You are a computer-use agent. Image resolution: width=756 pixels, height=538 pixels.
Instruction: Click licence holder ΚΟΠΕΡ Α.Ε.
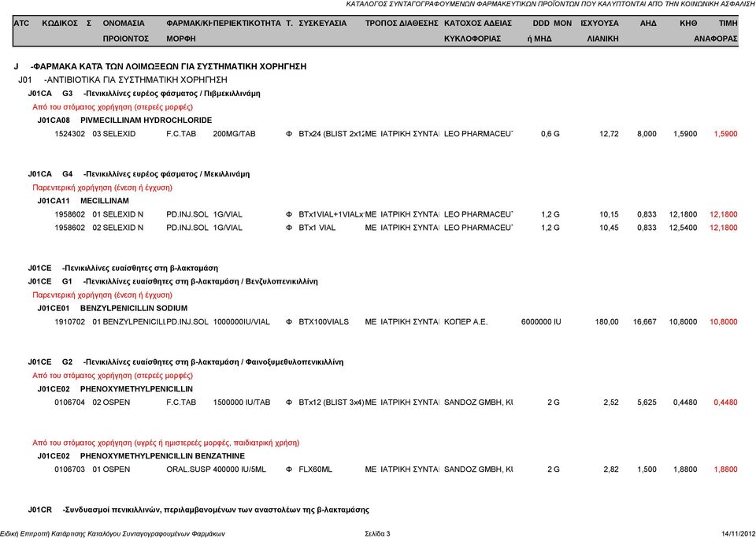pyautogui.click(x=465, y=322)
